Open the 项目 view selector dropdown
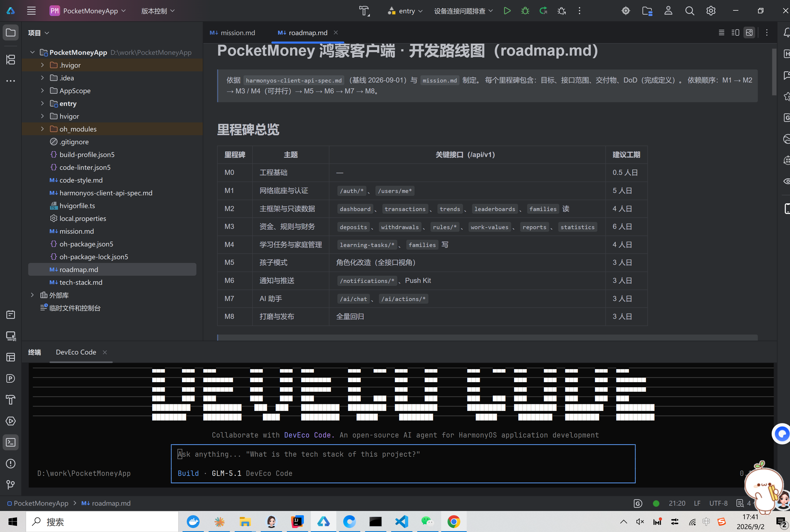The width and height of the screenshot is (790, 532). coord(38,33)
